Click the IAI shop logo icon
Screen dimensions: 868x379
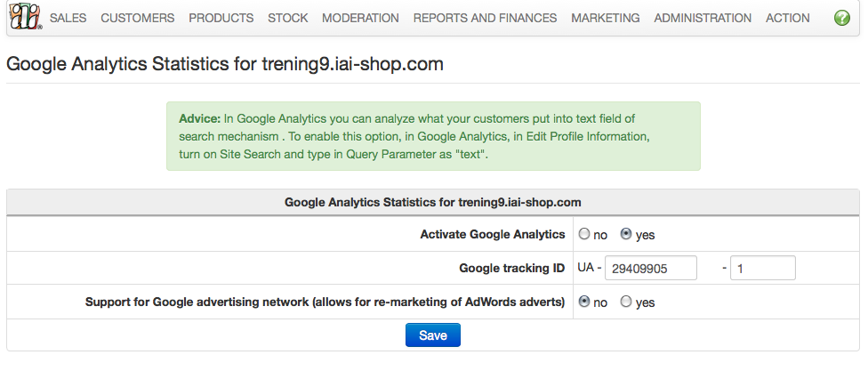26,17
